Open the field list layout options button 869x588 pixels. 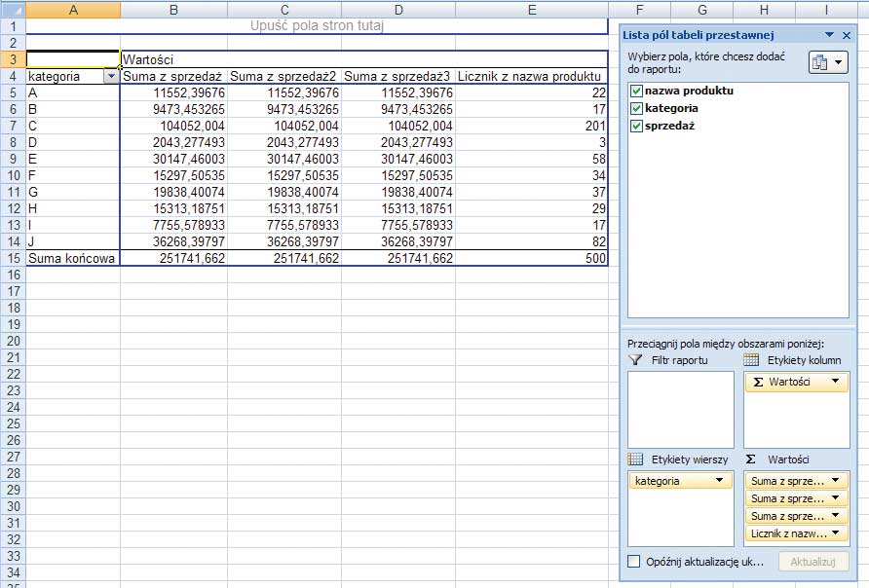pos(827,62)
